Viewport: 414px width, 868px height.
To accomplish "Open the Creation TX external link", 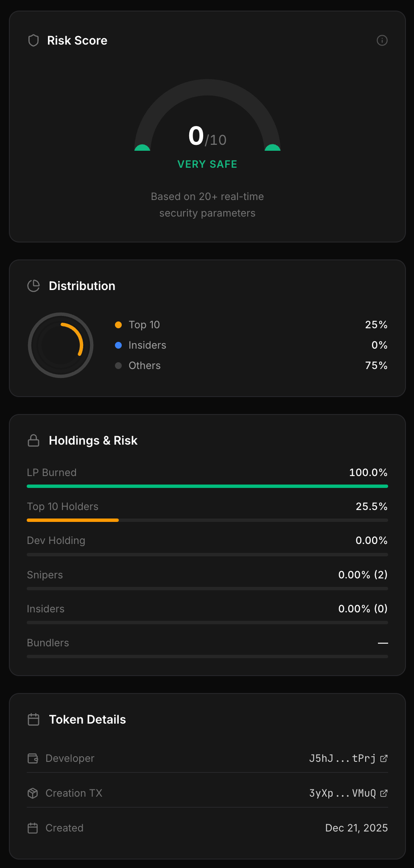I will 384,793.
